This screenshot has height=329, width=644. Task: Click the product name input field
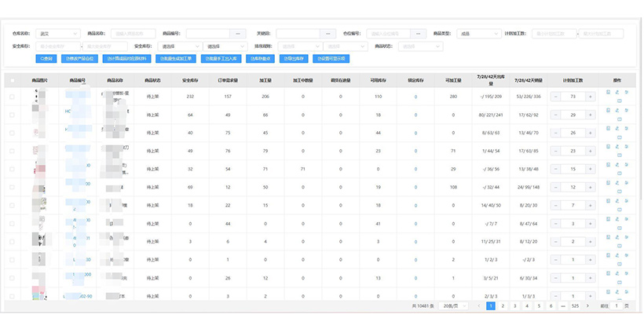[132, 34]
